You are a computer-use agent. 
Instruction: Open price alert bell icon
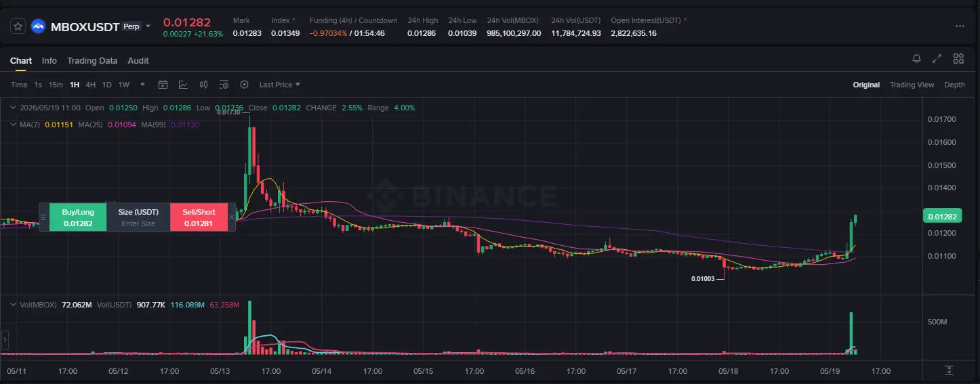pos(916,59)
